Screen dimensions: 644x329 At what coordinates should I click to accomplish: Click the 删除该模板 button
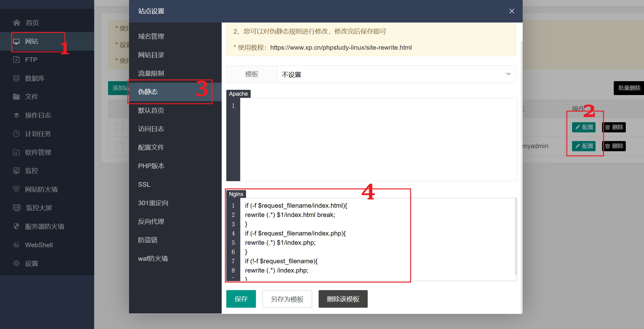(343, 299)
